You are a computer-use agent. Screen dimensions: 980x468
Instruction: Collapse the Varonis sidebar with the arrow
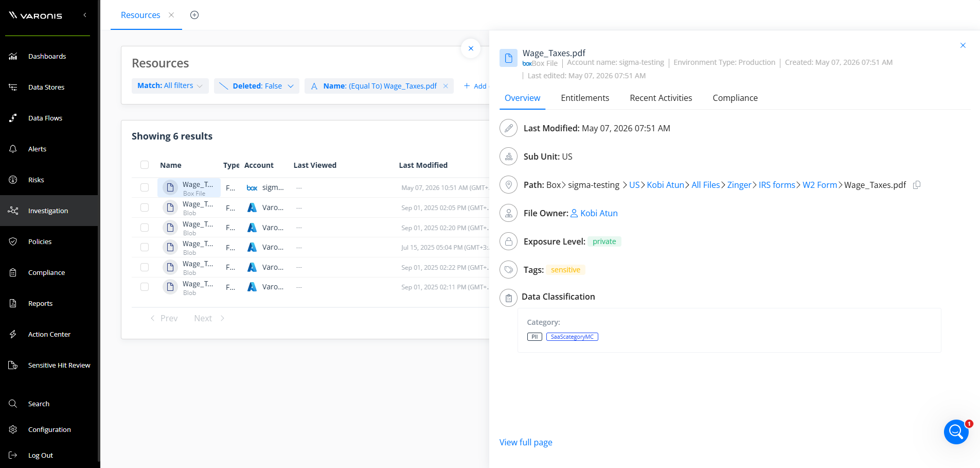[x=85, y=15]
